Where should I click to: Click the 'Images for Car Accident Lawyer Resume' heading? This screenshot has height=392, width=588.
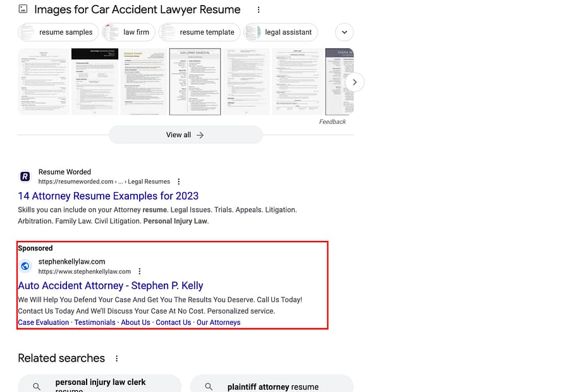coord(137,9)
